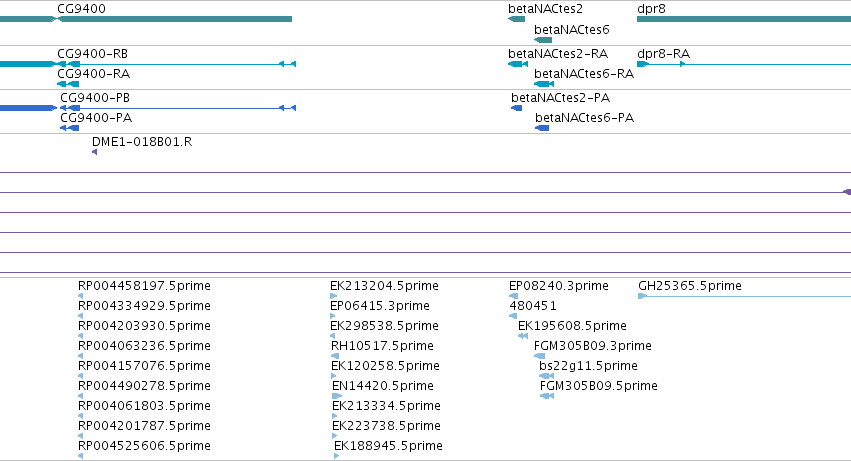Click the bs22g11.5prime EST glyph
The height and width of the screenshot is (461, 851).
coord(547,376)
